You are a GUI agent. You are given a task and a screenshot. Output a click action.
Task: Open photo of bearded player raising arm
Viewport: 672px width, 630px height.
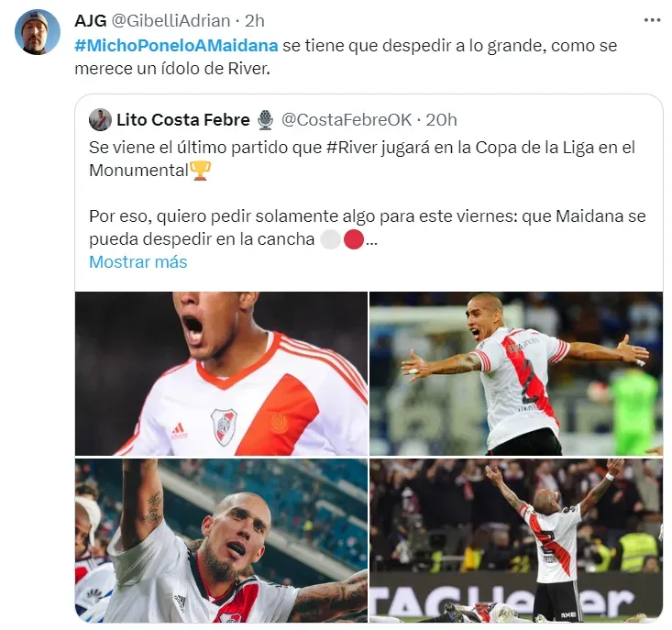pos(221,540)
